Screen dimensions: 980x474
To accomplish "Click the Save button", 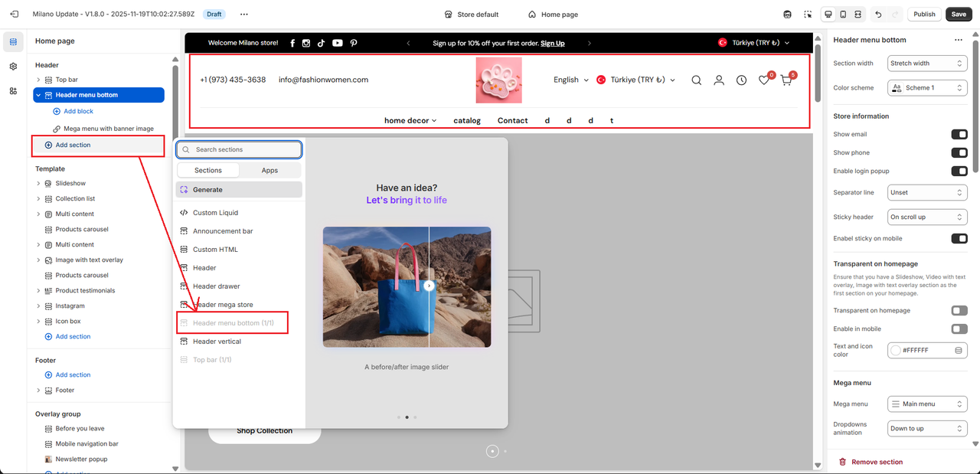I will click(959, 14).
